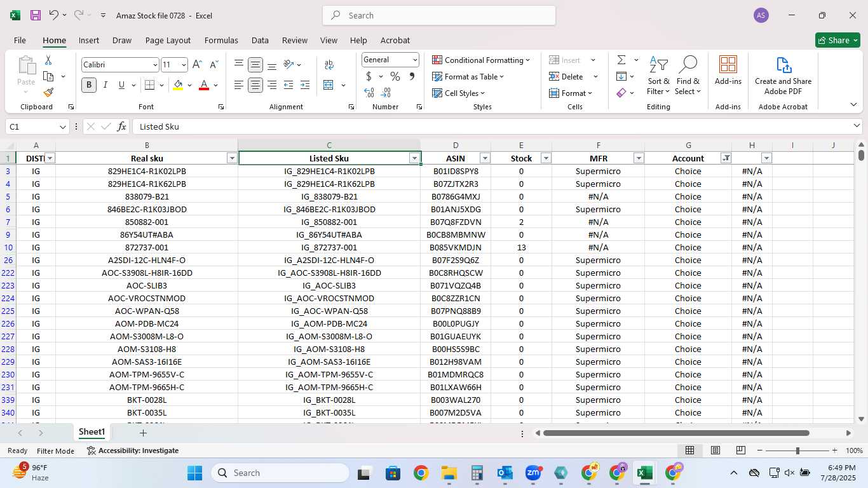Open the Stock filter dropdown
The width and height of the screenshot is (868, 488).
coord(546,158)
